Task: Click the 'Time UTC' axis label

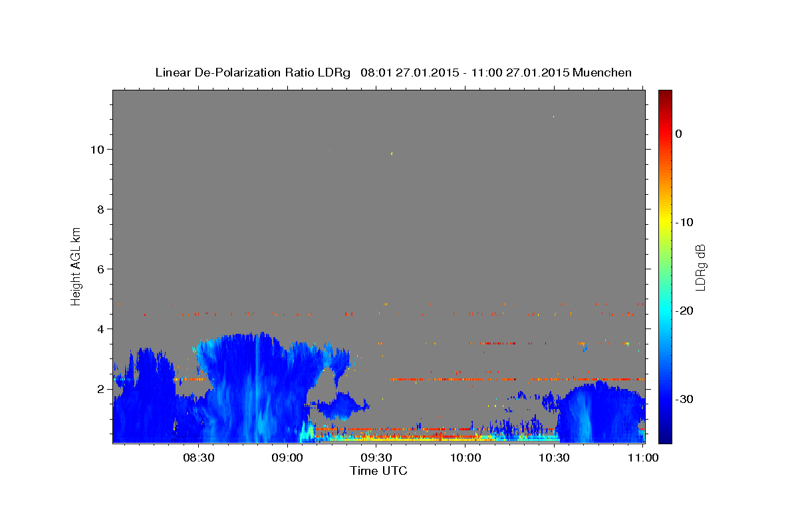Action: pos(378,471)
